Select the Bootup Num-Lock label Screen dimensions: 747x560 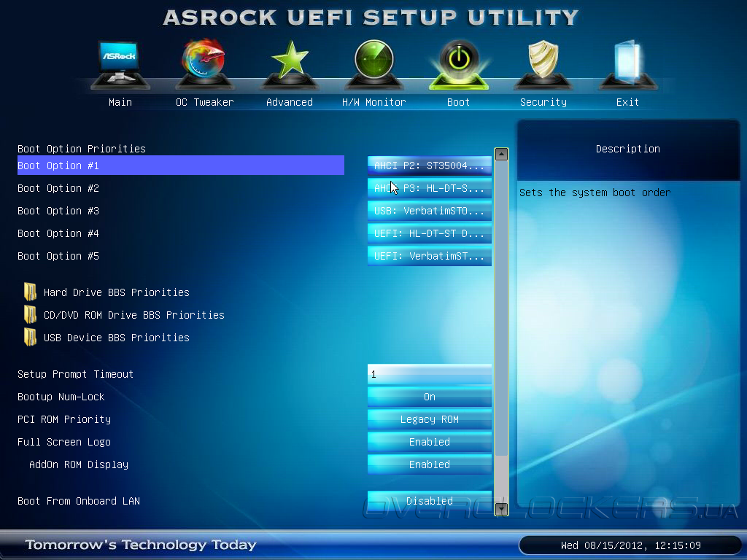coord(61,397)
